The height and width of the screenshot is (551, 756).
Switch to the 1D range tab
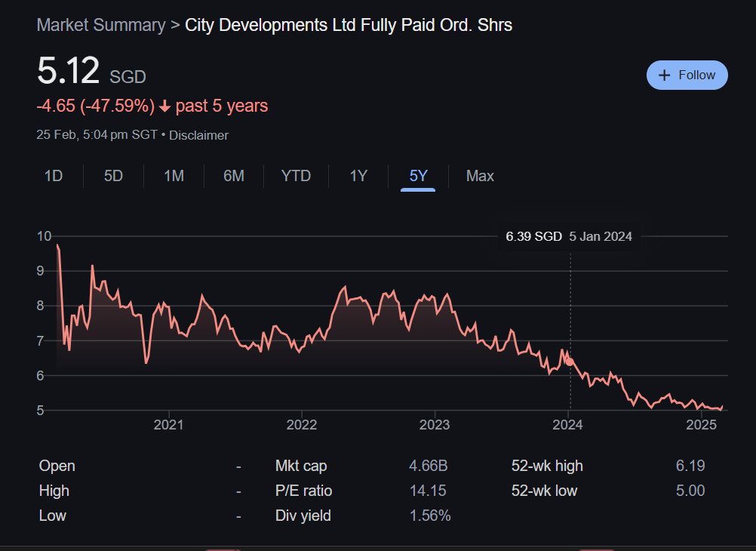coord(54,176)
